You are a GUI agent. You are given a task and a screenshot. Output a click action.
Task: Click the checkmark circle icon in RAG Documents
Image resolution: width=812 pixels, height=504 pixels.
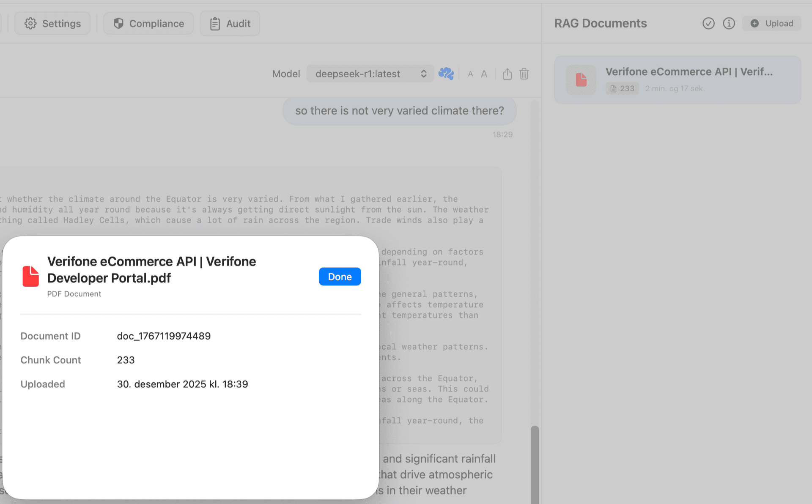coord(708,23)
